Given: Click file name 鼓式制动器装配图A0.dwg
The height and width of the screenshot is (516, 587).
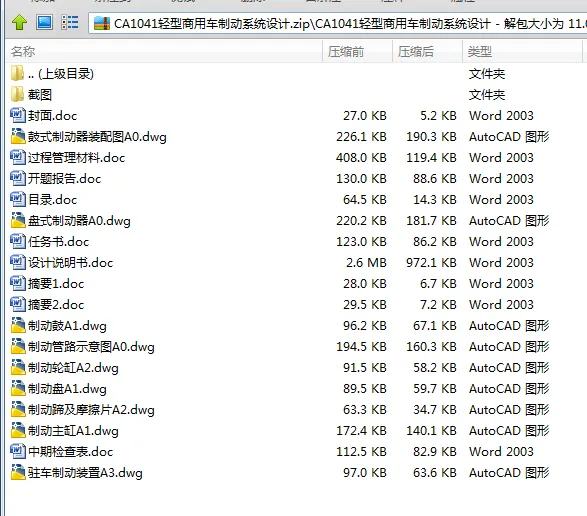Looking at the screenshot, I should 97,137.
